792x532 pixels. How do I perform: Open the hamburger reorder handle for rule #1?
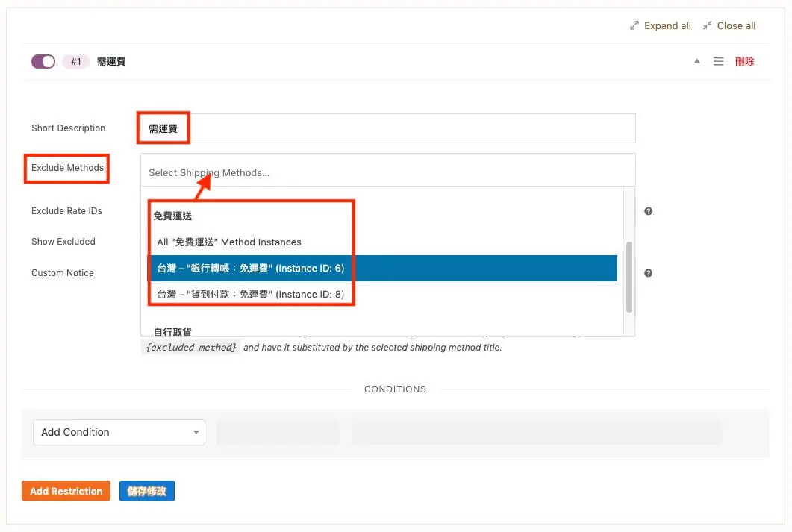point(718,62)
